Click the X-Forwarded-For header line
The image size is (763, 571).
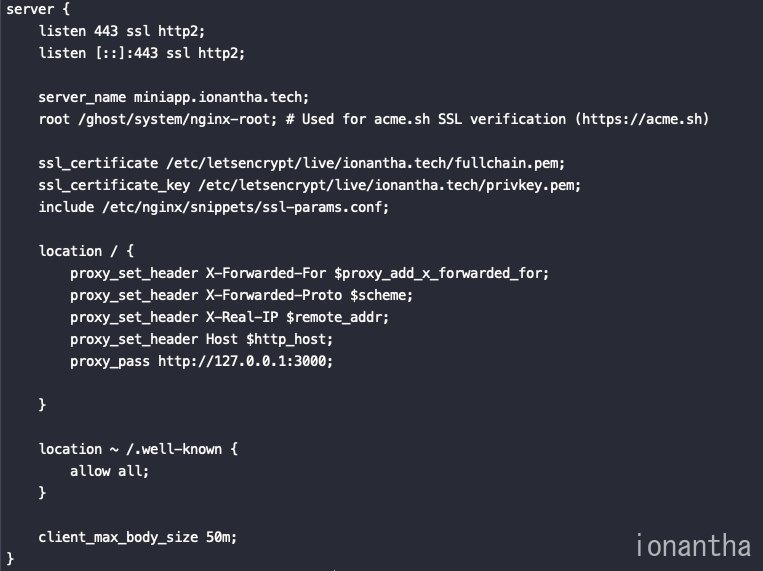point(309,273)
